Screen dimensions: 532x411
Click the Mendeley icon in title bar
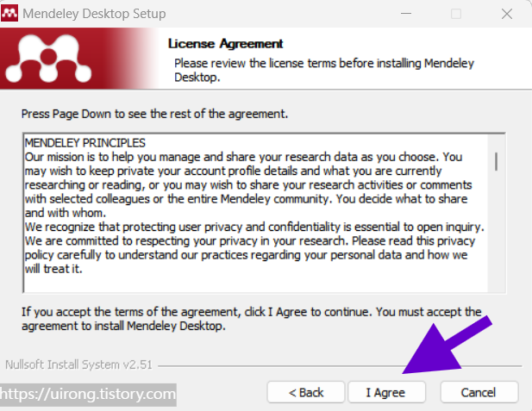(x=9, y=14)
